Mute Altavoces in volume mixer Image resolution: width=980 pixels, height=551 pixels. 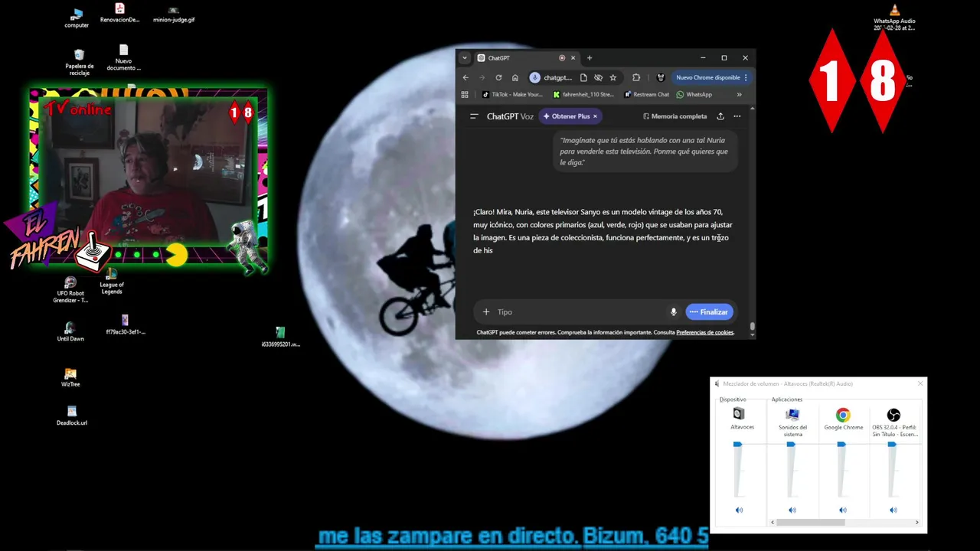click(x=739, y=510)
